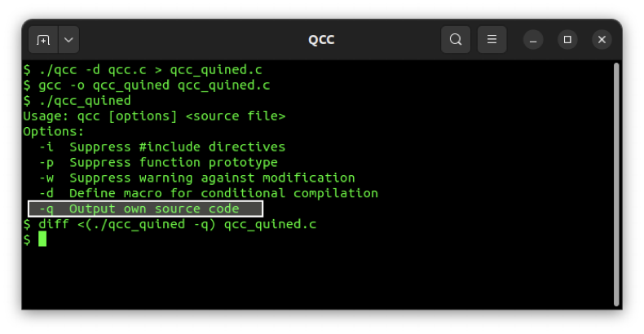Open the terminal search tool
This screenshot has height=334, width=644.
[x=456, y=39]
